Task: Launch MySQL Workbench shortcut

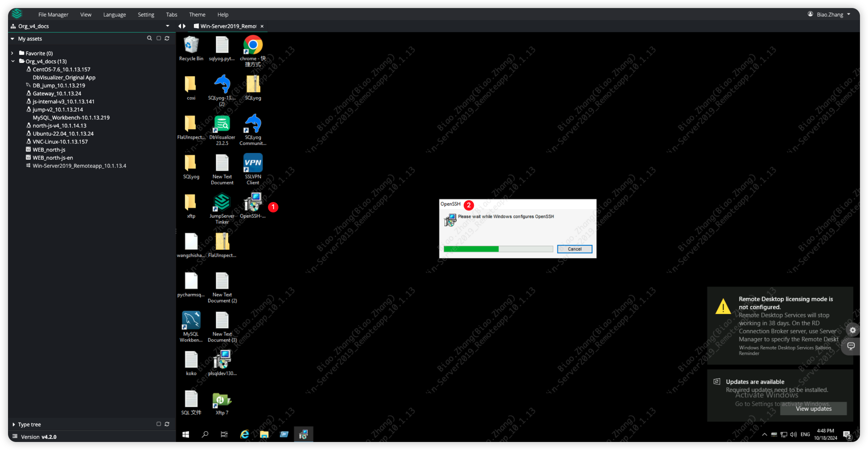Action: tap(191, 326)
